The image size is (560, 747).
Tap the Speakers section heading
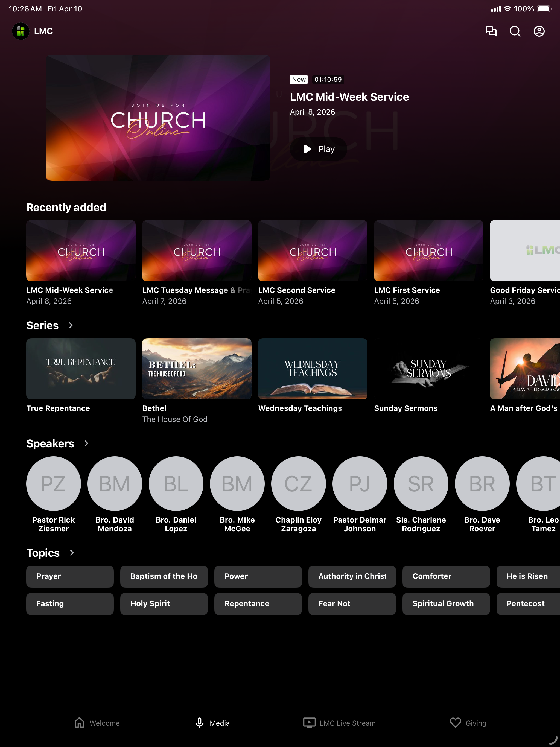click(x=50, y=444)
